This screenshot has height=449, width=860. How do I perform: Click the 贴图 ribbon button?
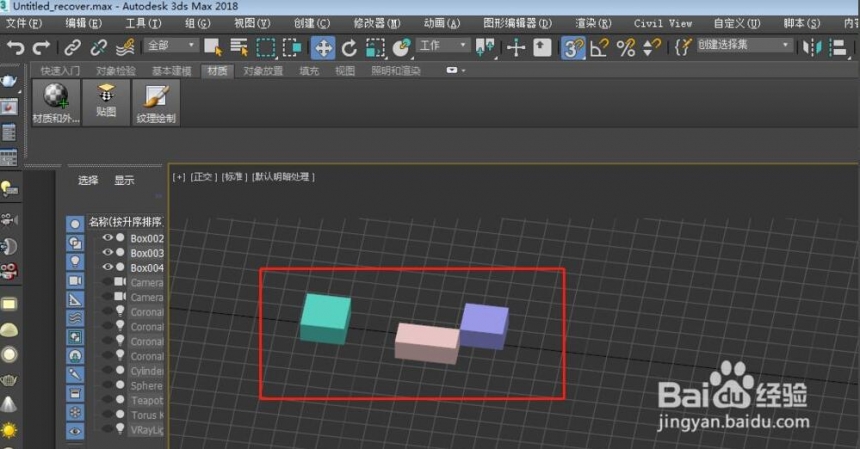[x=106, y=103]
